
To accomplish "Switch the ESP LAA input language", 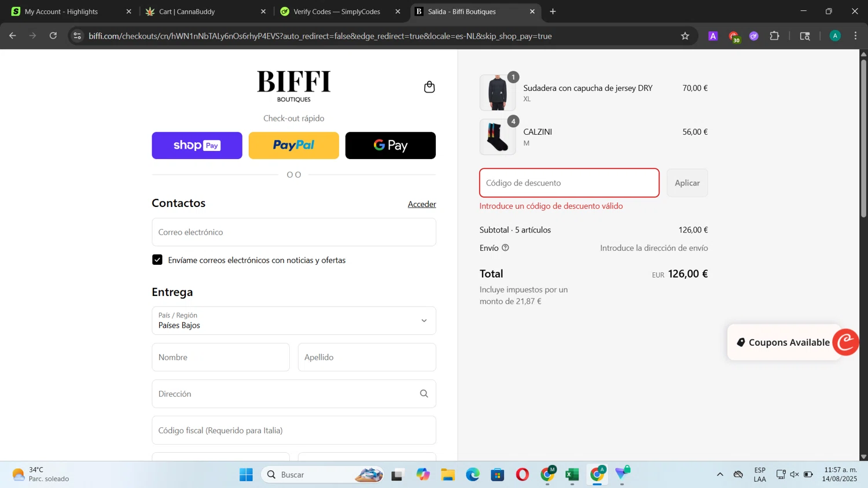I will tap(760, 475).
